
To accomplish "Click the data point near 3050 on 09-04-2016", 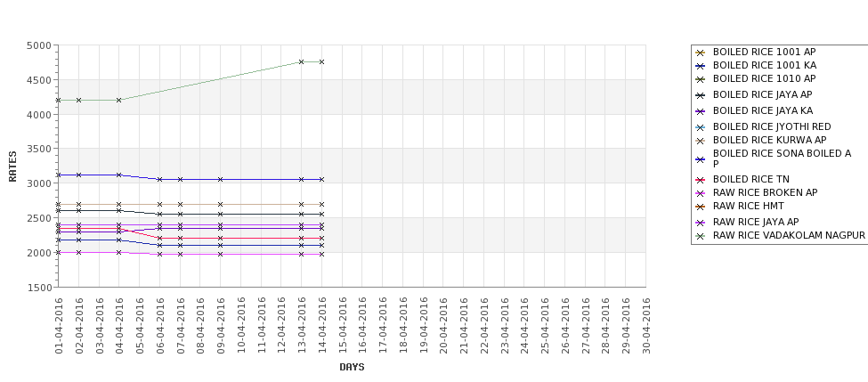I will click(x=220, y=179).
